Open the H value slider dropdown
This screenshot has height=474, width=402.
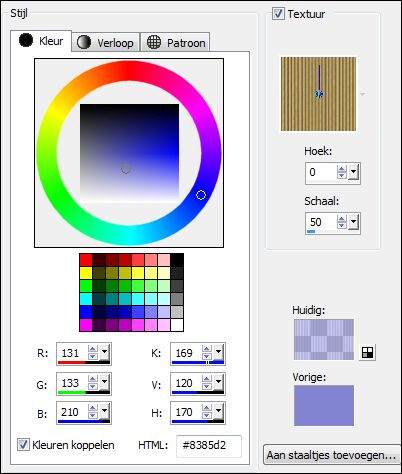tap(218, 410)
